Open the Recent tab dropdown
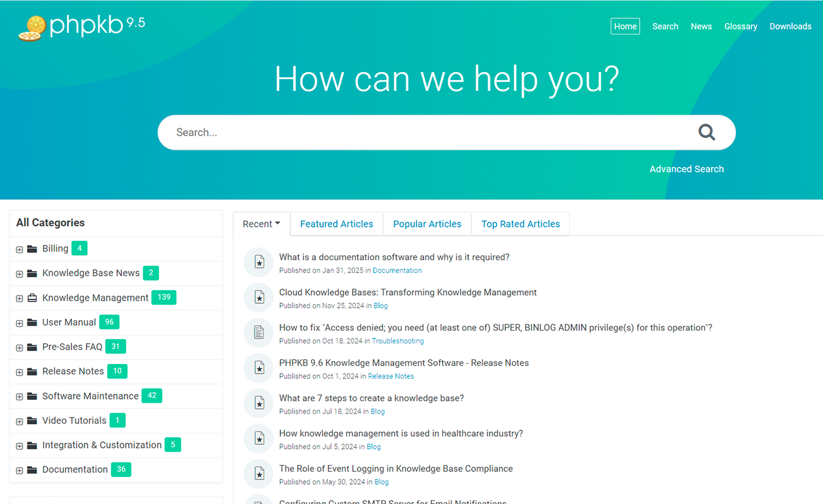Viewport: 823px width, 504px height. [x=261, y=224]
